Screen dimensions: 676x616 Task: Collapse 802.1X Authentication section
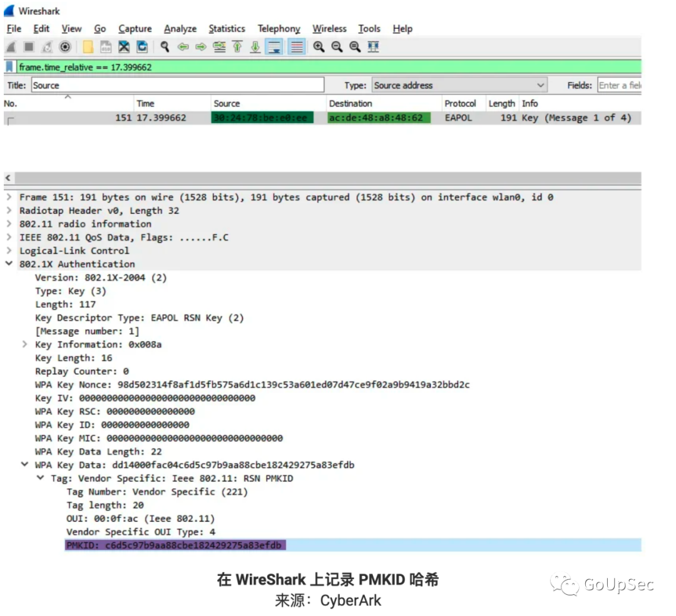pyautogui.click(x=9, y=264)
